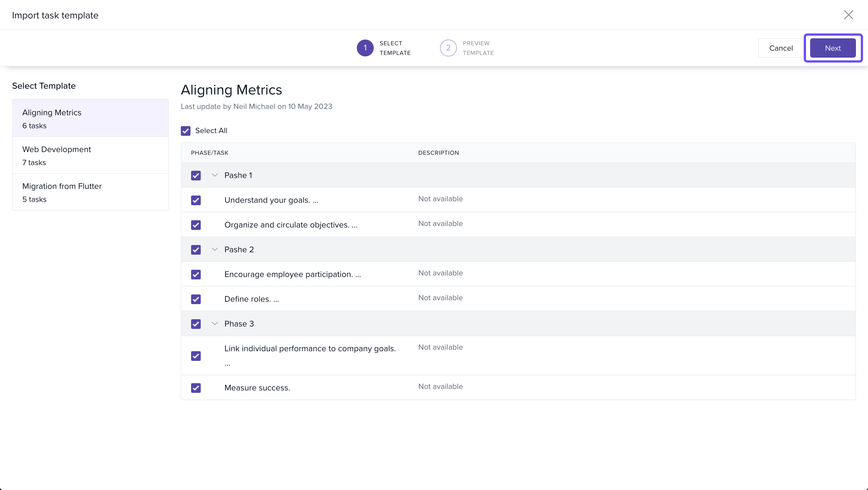Collapse the Pashe 2 phase chevron
This screenshot has width=868, height=490.
(x=215, y=250)
